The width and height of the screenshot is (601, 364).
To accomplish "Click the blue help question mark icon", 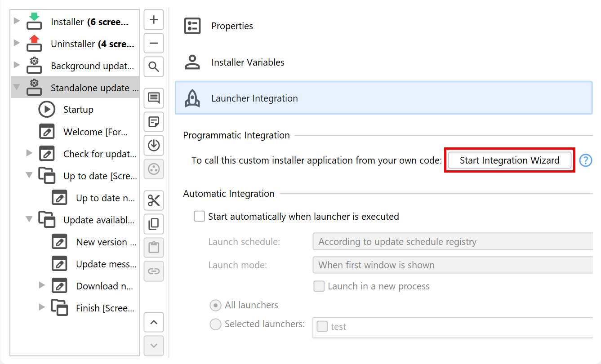I will tap(585, 160).
